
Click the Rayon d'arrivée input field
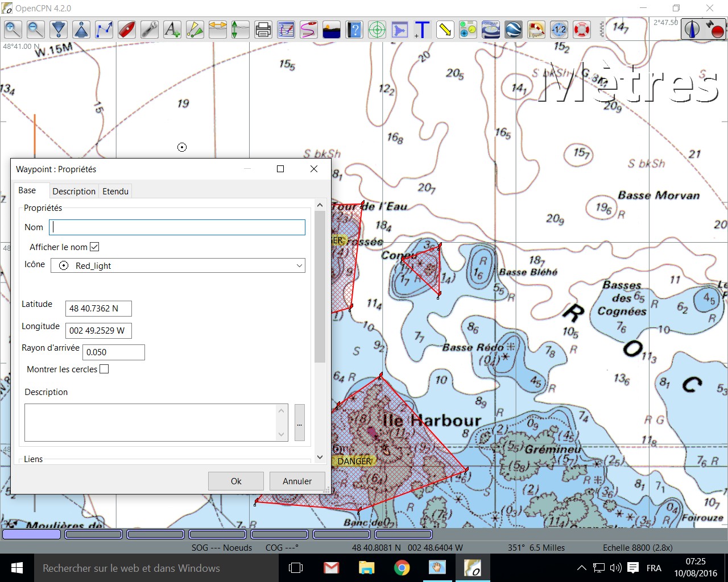pyautogui.click(x=114, y=352)
